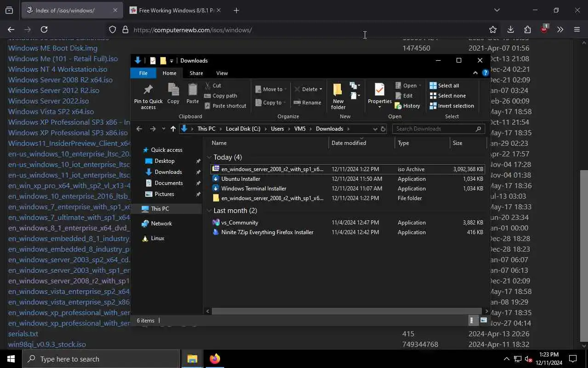Open uBlock Origin extension icon

544,29
